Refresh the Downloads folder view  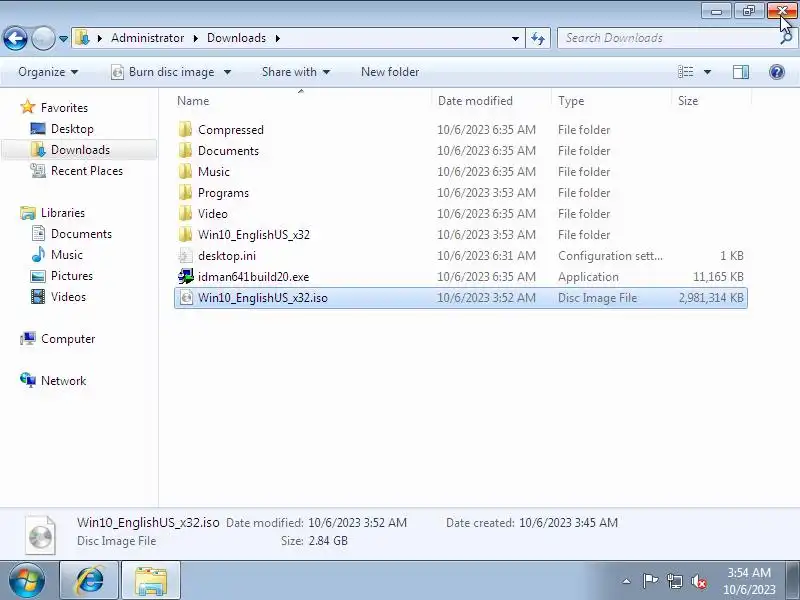click(538, 38)
